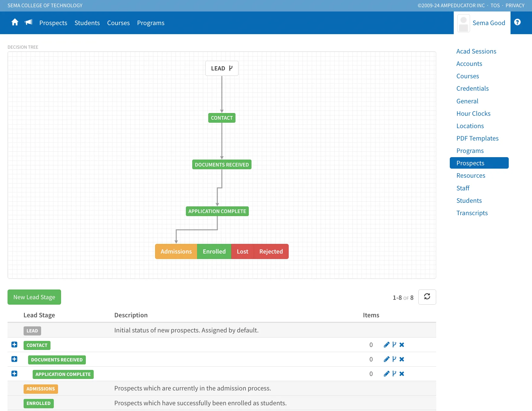Select PDF Templates in sidebar
The height and width of the screenshot is (411, 532).
tap(478, 138)
